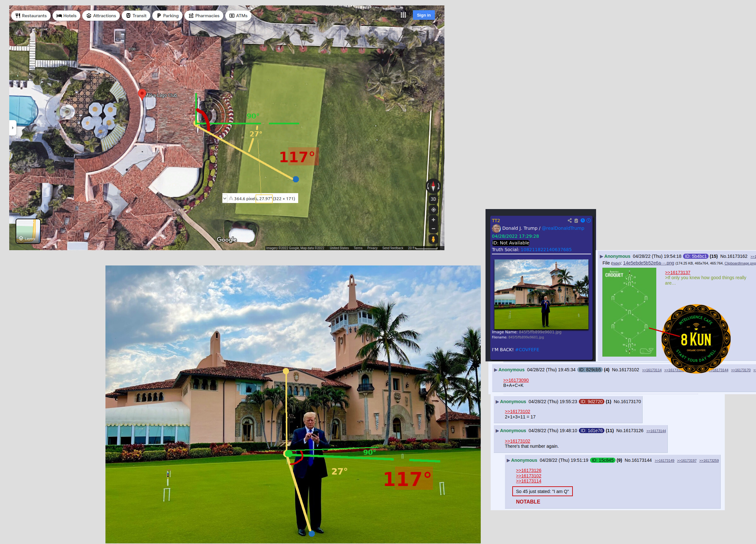
Task: Click the red ID: 9d2720 badge
Action: [591, 402]
